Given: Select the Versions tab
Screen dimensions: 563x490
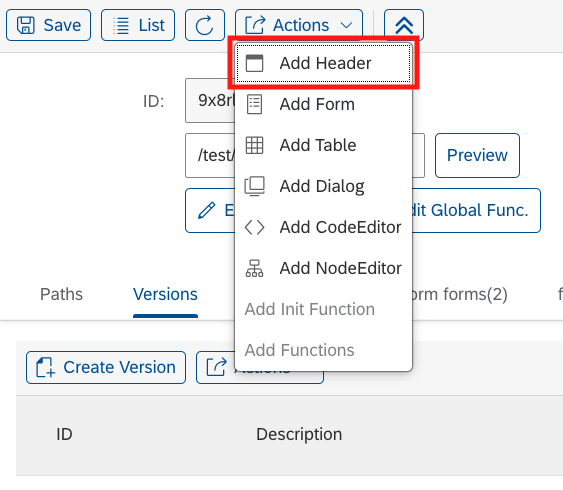Looking at the screenshot, I should (165, 294).
